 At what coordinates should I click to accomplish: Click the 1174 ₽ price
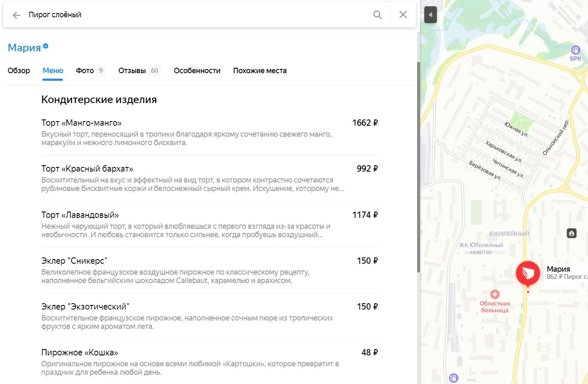pyautogui.click(x=365, y=215)
